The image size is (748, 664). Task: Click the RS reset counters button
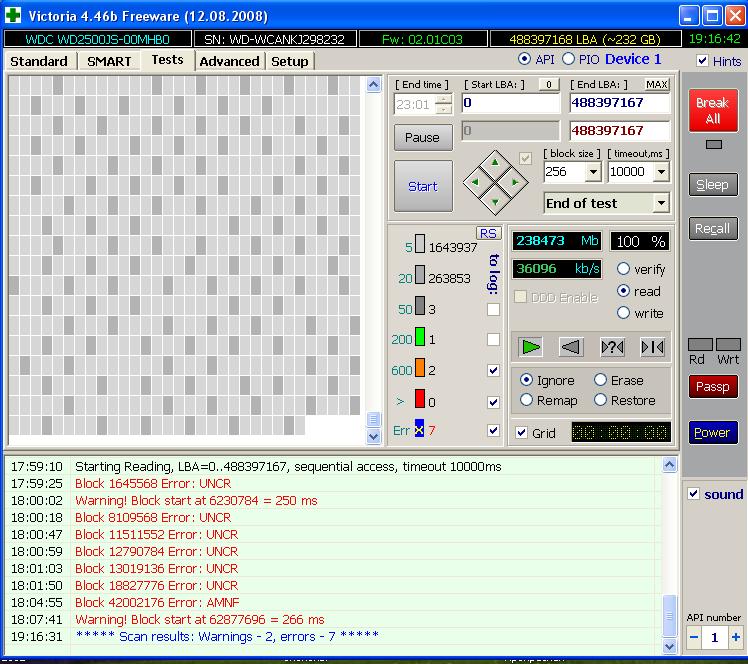click(488, 233)
